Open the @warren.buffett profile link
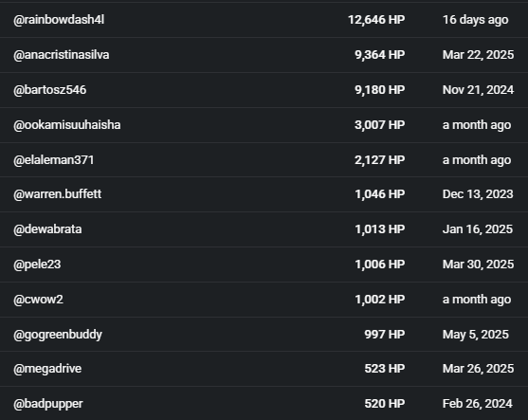 (58, 194)
